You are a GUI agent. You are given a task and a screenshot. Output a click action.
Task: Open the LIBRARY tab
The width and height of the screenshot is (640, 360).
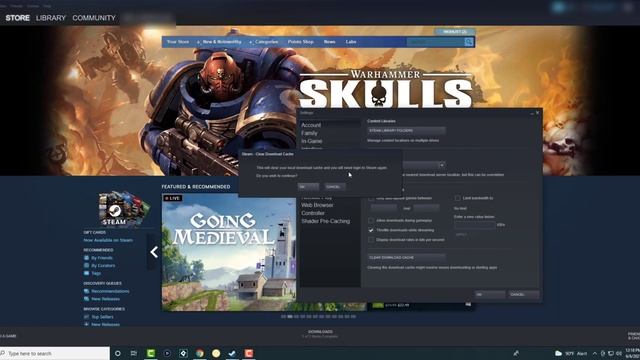point(51,18)
